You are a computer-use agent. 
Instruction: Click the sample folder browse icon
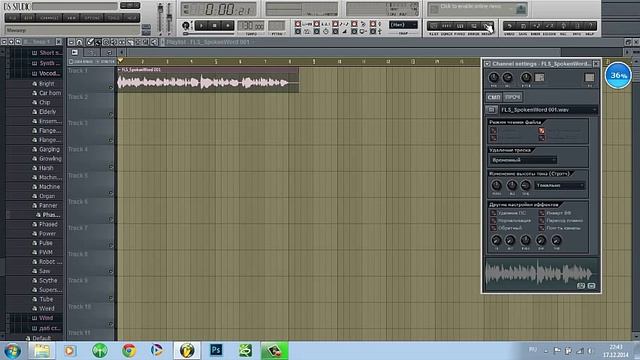coord(491,110)
